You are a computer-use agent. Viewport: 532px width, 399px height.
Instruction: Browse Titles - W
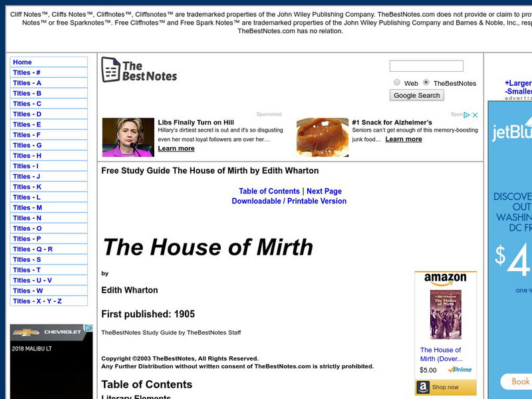49,291
